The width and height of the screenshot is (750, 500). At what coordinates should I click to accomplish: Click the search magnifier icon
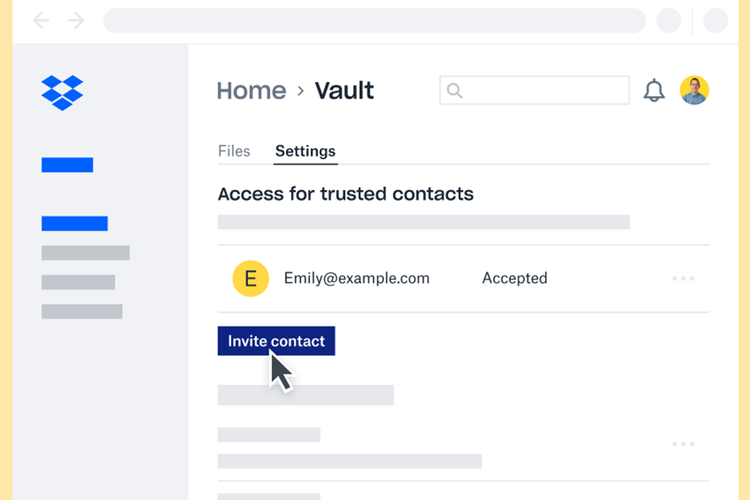click(455, 91)
